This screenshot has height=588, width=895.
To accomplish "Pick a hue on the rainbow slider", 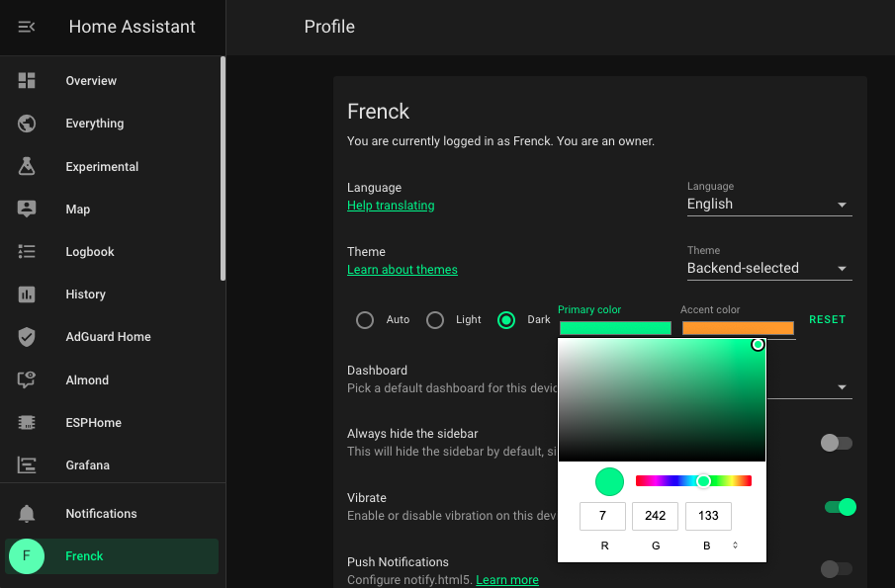I will coord(702,481).
